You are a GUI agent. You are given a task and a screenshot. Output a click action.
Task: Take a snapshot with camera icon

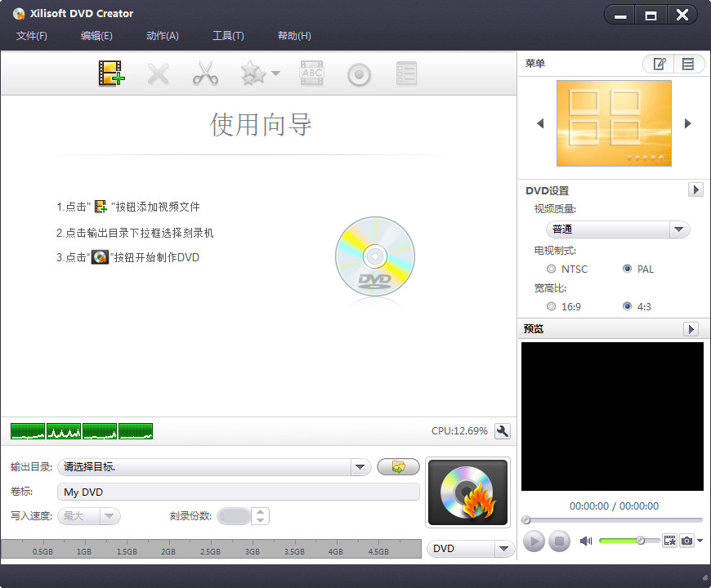687,541
